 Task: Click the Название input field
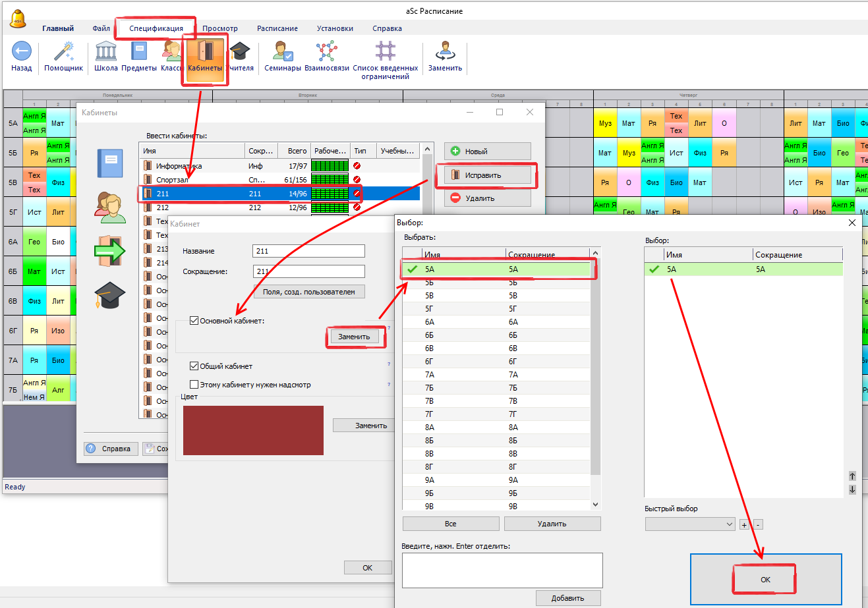pyautogui.click(x=308, y=251)
